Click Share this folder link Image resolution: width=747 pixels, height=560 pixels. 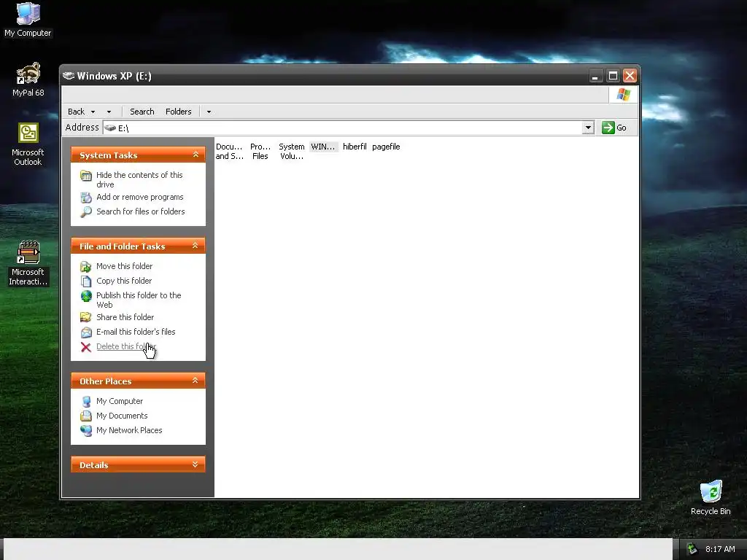(125, 317)
